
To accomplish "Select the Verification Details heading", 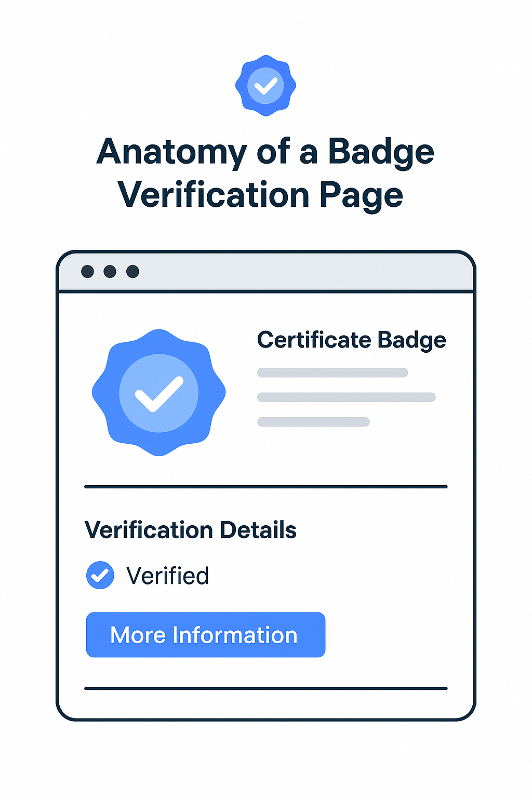I will tap(190, 530).
